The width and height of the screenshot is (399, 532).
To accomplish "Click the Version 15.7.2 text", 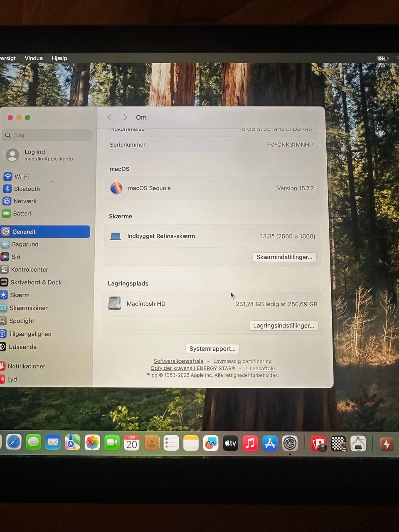I will pyautogui.click(x=296, y=188).
